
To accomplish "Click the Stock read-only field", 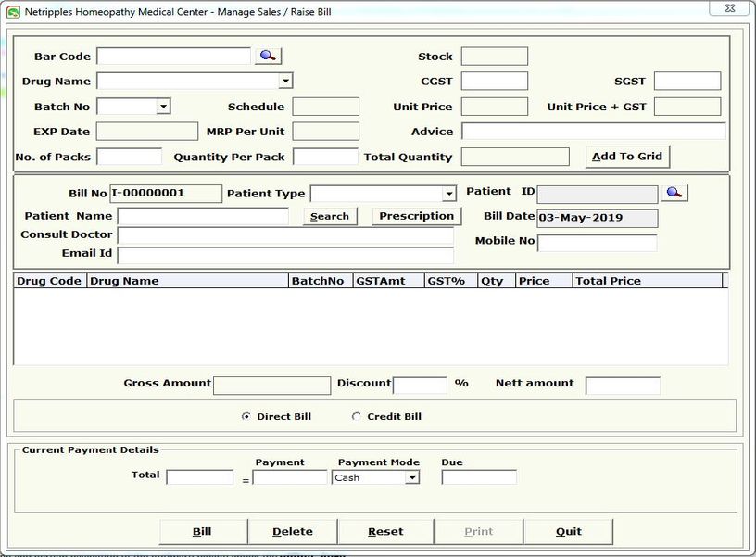I will (494, 56).
